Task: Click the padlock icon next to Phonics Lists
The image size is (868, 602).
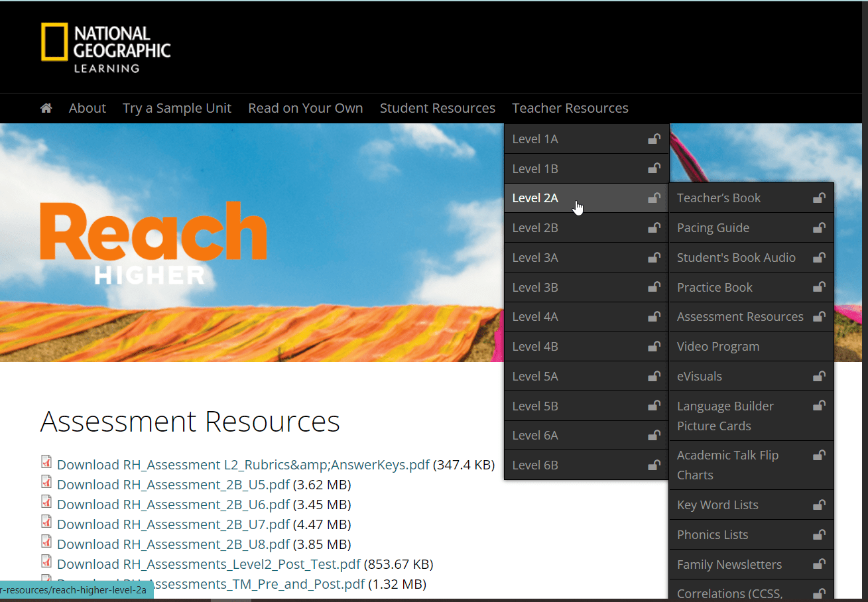Action: [x=820, y=534]
